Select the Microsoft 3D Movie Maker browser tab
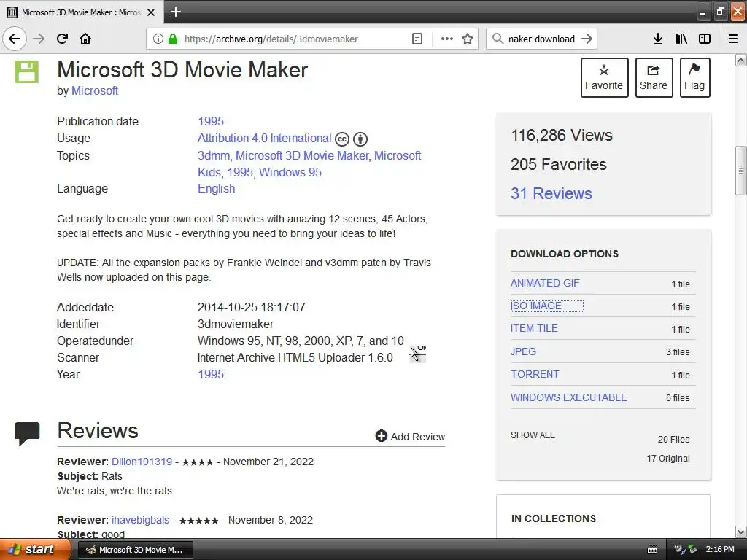Screen dimensions: 747x560 pyautogui.click(x=82, y=12)
